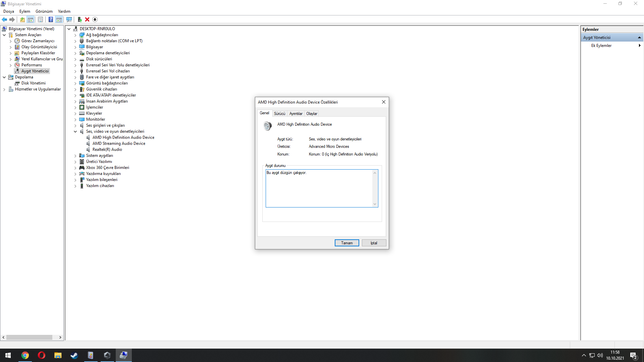The height and width of the screenshot is (362, 644).
Task: Open Steam from the taskbar
Action: pyautogui.click(x=74, y=355)
